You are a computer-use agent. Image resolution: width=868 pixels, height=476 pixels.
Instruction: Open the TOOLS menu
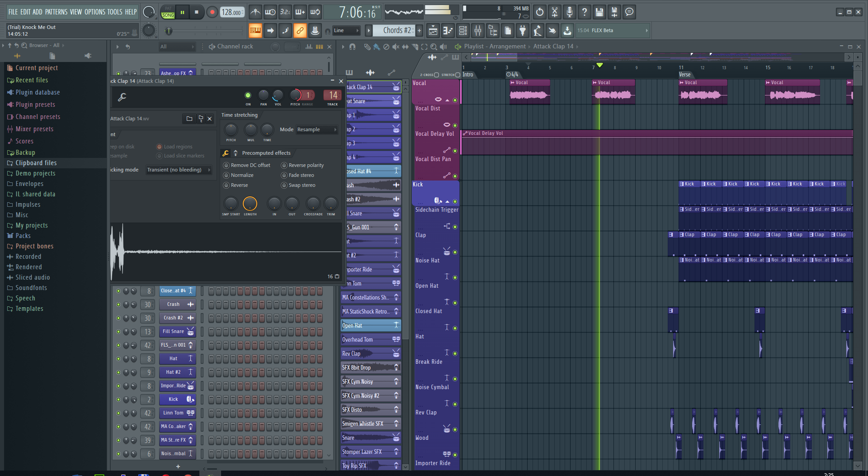click(x=115, y=12)
